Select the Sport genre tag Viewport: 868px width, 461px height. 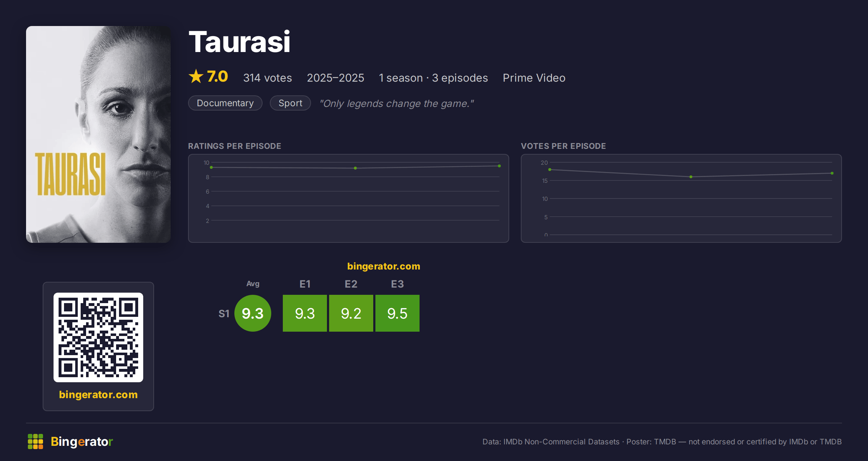pyautogui.click(x=290, y=103)
